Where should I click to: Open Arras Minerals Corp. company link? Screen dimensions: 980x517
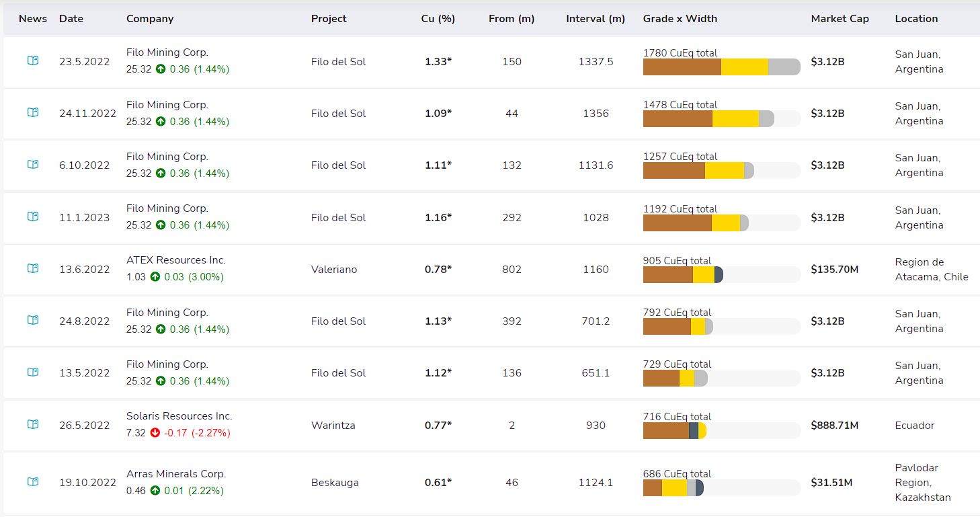175,474
